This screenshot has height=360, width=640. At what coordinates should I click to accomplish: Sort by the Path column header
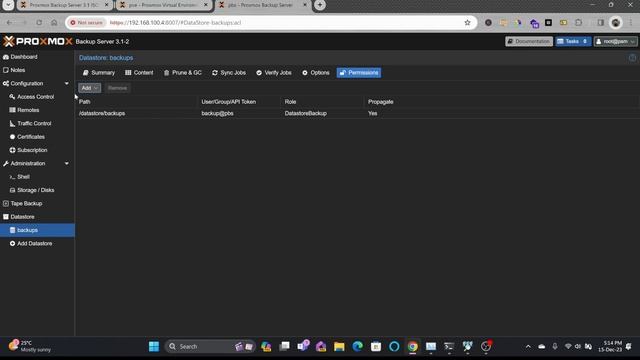coord(137,102)
